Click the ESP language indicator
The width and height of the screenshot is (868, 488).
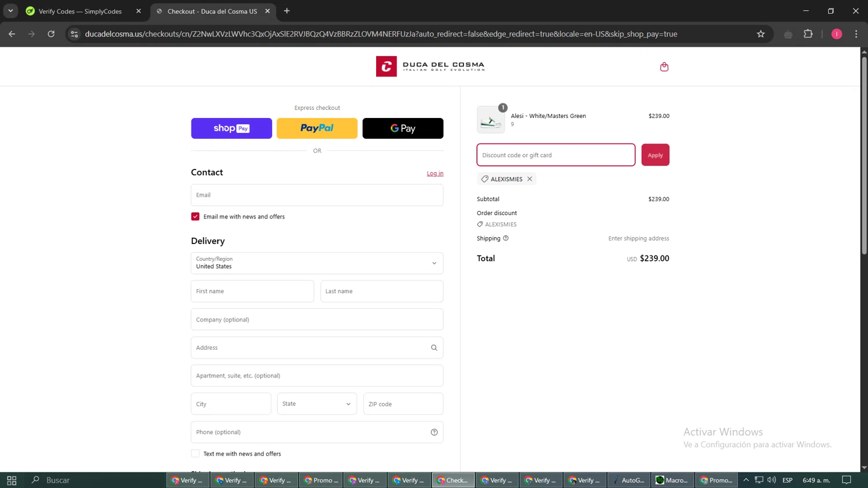(x=788, y=480)
